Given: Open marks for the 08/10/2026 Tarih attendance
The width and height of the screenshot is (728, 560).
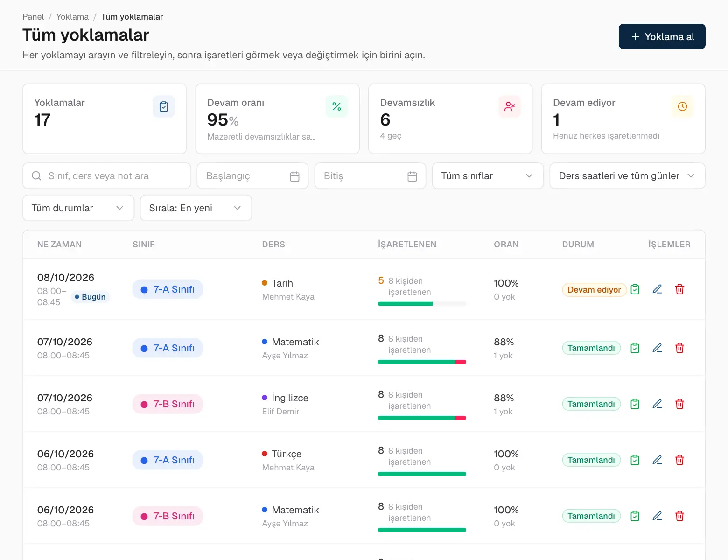Looking at the screenshot, I should (x=635, y=289).
